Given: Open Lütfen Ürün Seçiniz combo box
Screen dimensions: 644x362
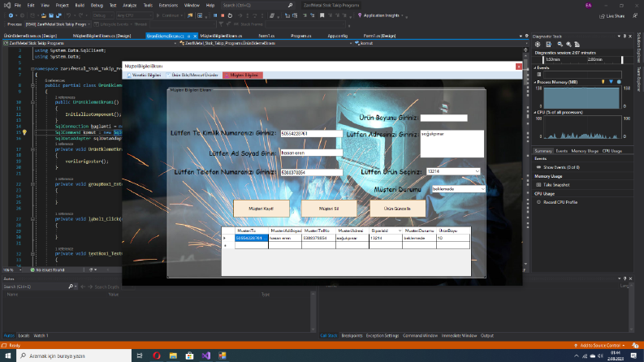Looking at the screenshot, I should coord(453,171).
